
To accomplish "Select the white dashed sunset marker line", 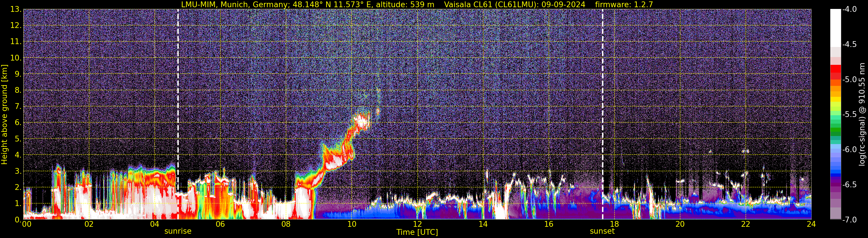I will pyautogui.click(x=603, y=114).
